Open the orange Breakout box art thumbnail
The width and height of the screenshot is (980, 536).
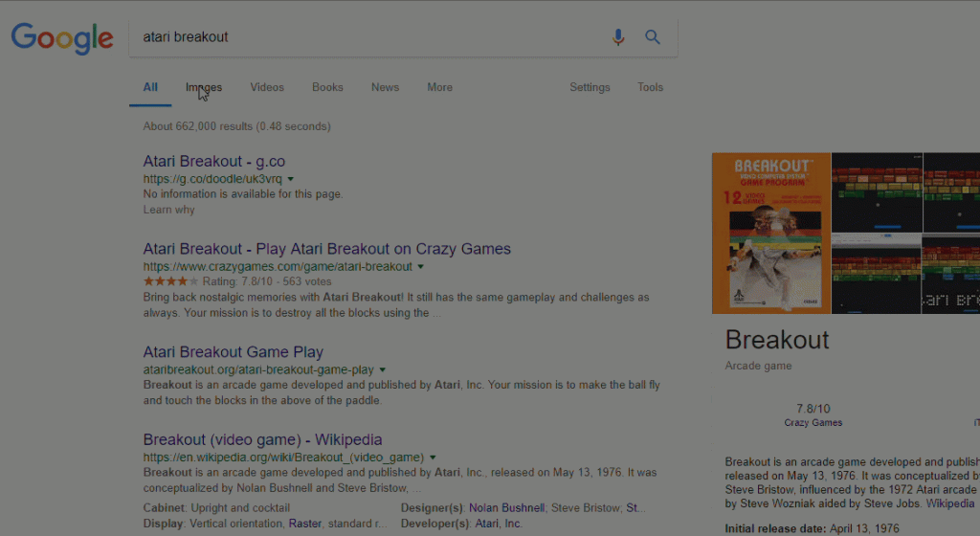771,233
